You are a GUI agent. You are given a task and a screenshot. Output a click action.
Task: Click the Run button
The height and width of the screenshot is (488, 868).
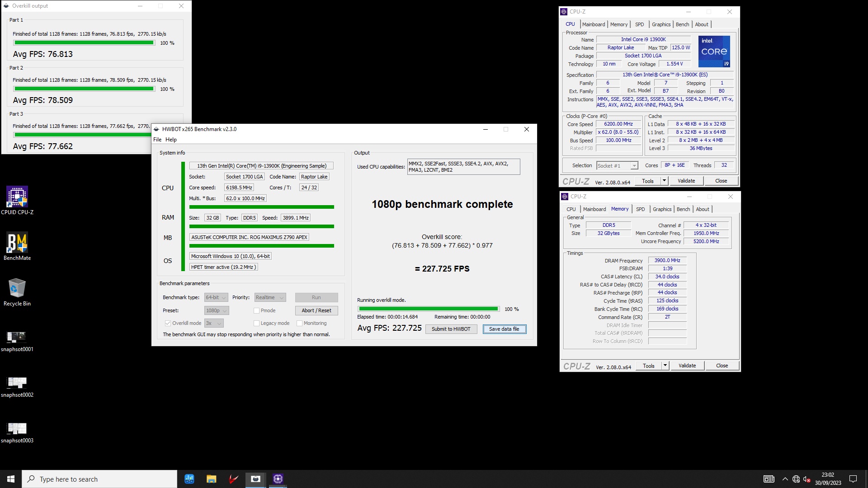[x=316, y=297]
